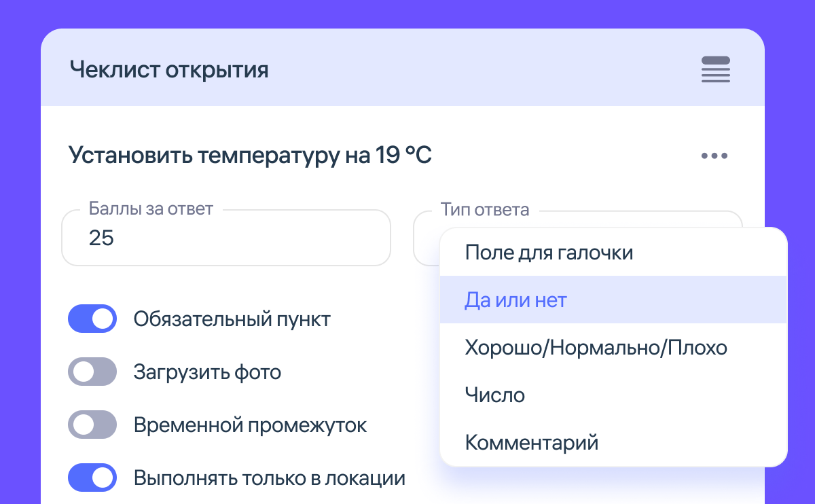
Task: Click the 'Баллы за ответ' input field
Action: pyautogui.click(x=225, y=238)
